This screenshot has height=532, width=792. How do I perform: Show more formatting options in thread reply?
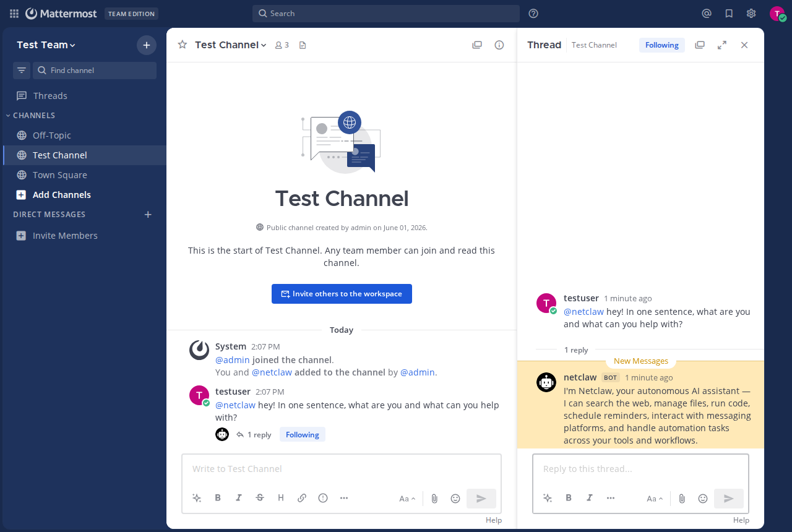pyautogui.click(x=611, y=498)
